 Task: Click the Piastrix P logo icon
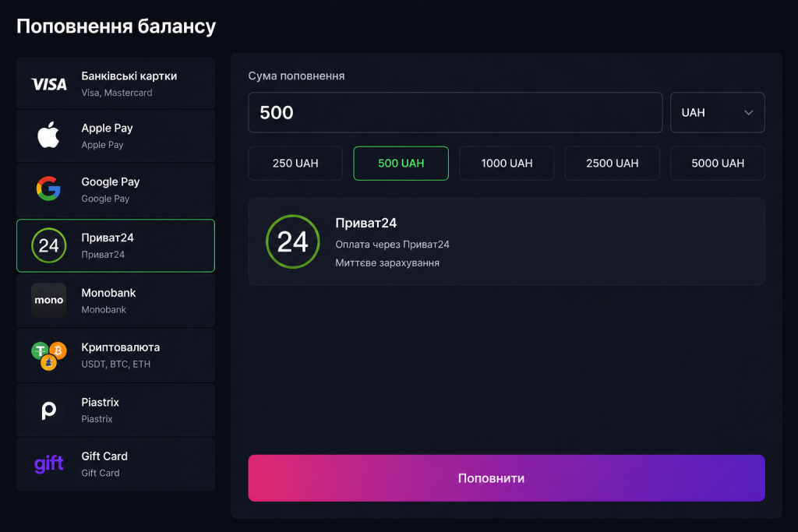[49, 410]
